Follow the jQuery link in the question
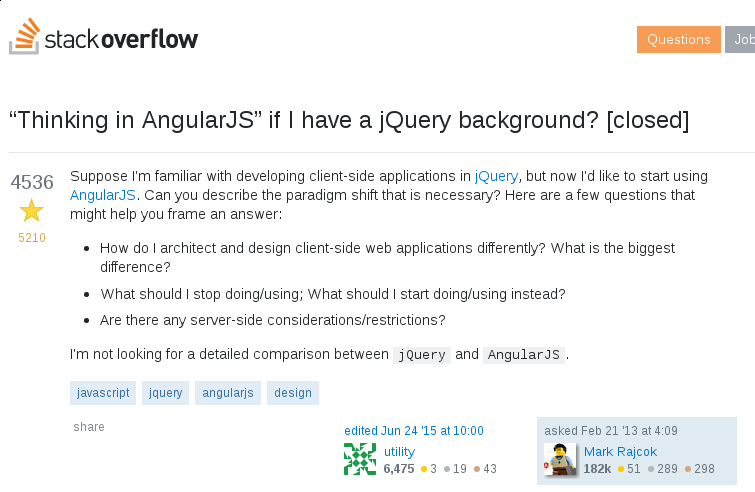Viewport: 755px width, 492px height. coord(496,176)
